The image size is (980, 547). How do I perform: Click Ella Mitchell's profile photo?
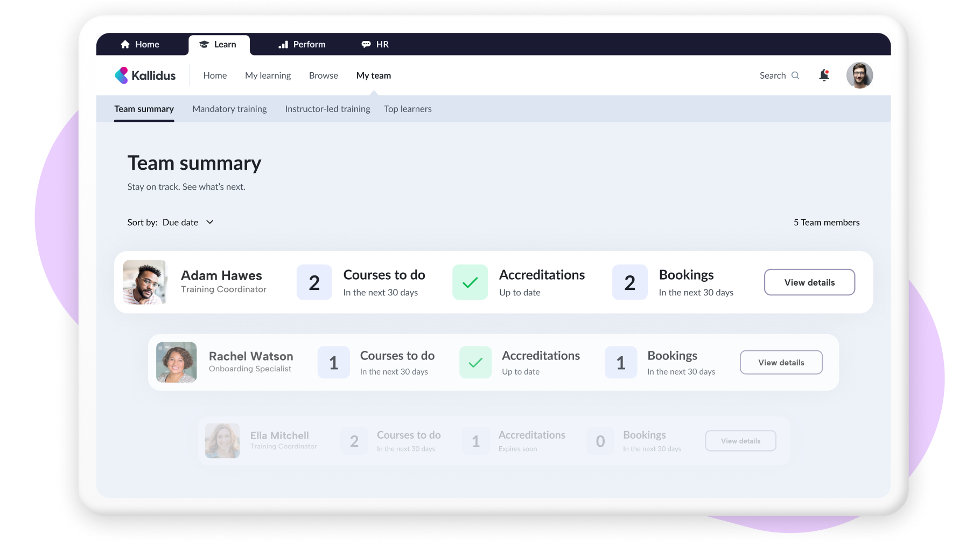(x=222, y=441)
